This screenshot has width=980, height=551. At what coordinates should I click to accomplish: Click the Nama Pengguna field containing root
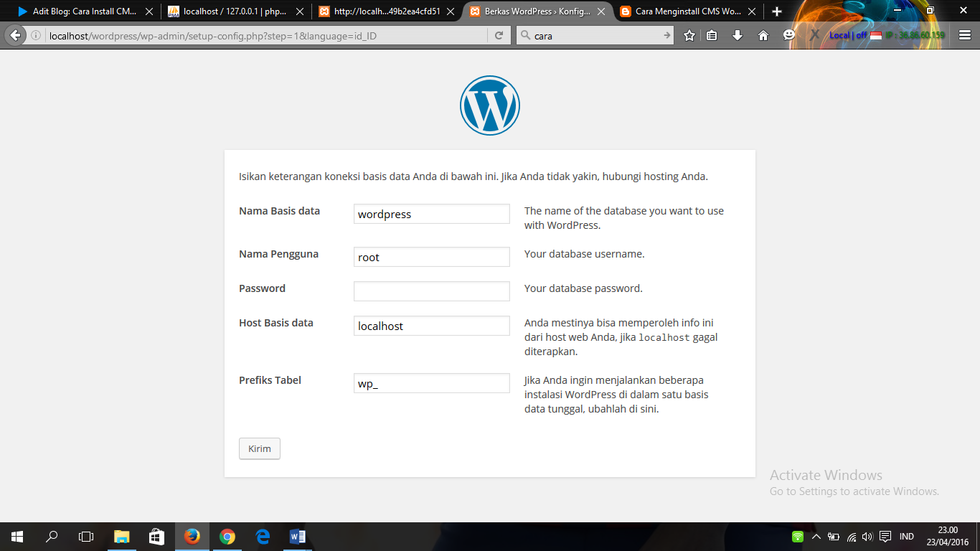pos(432,257)
